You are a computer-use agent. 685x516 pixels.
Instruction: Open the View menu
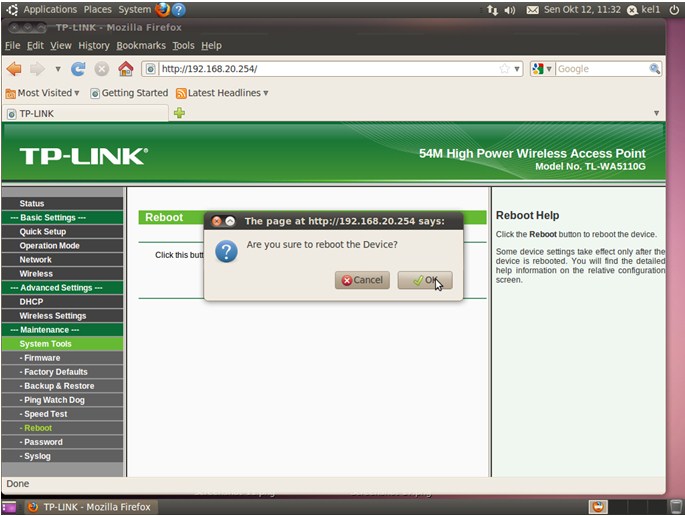(x=61, y=45)
